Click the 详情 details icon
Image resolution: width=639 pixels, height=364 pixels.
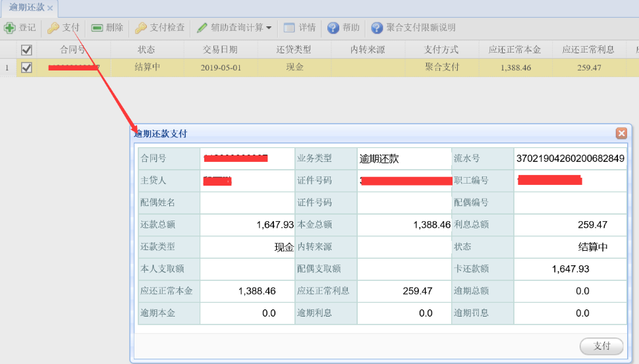(289, 28)
